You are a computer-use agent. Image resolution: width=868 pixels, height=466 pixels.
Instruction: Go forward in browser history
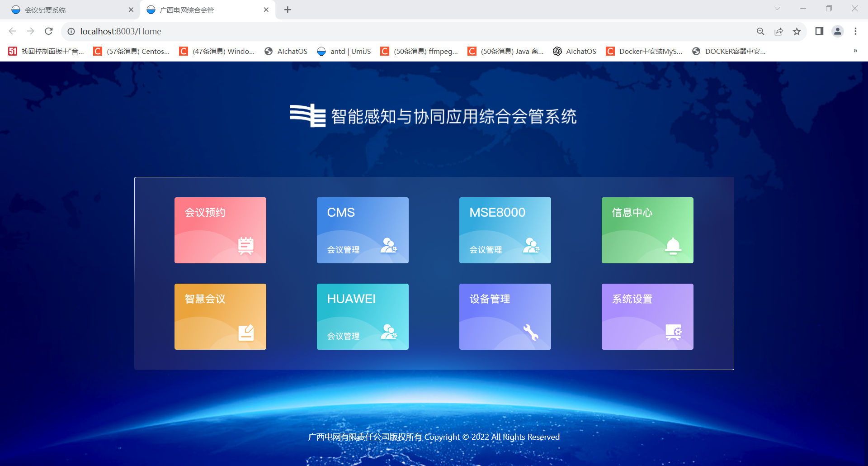pyautogui.click(x=31, y=31)
